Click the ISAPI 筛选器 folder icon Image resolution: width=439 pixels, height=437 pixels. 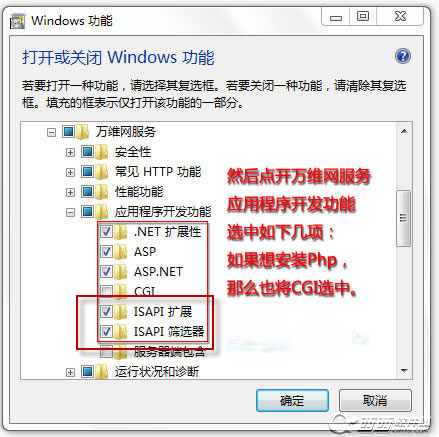(121, 332)
